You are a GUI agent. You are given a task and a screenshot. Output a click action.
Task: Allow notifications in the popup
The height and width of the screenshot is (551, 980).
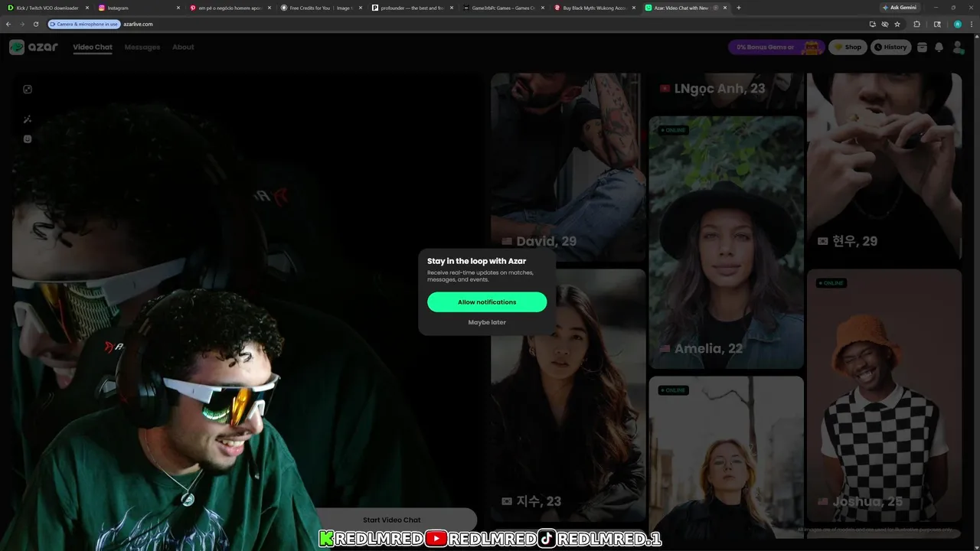click(487, 302)
